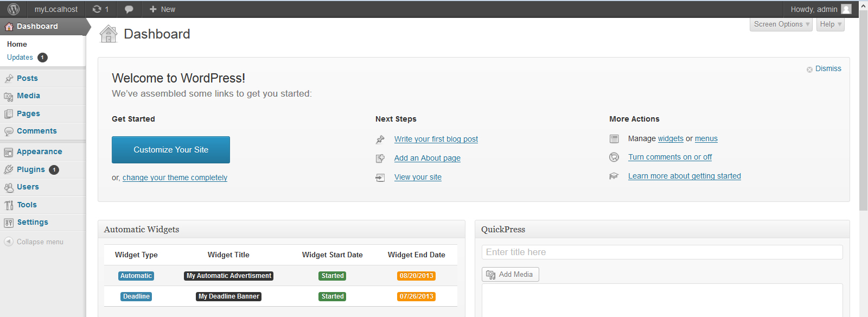Click the icon beside Add an About page
This screenshot has height=317, width=868.
(380, 158)
